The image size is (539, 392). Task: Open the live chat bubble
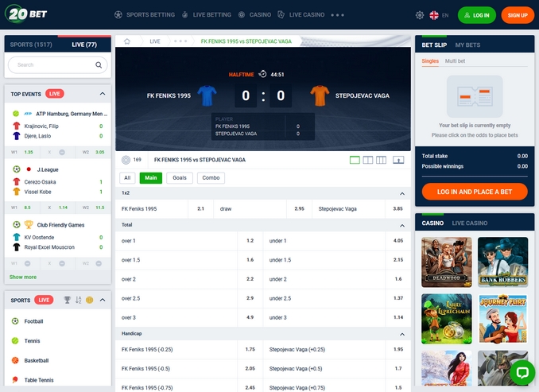tap(522, 372)
